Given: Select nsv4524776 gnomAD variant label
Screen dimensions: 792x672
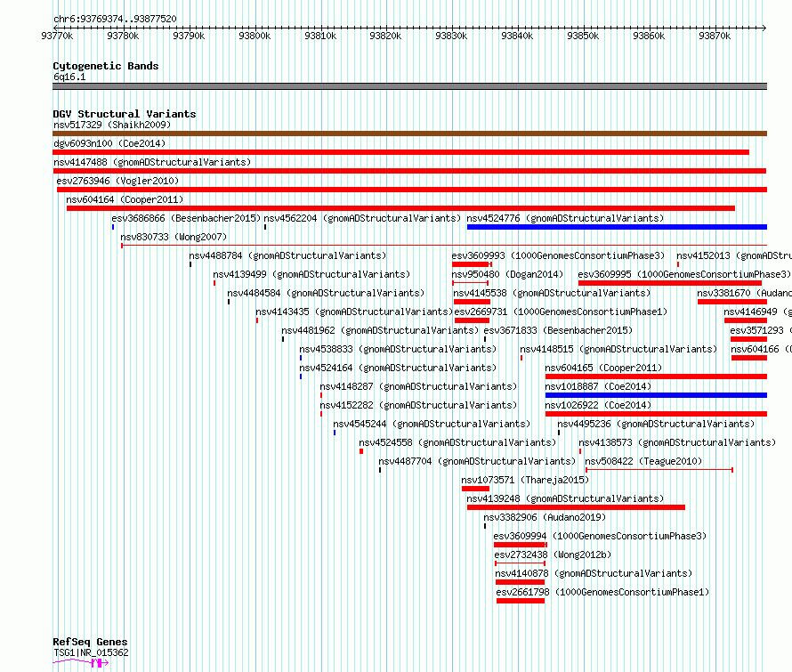Looking at the screenshot, I should [x=565, y=218].
